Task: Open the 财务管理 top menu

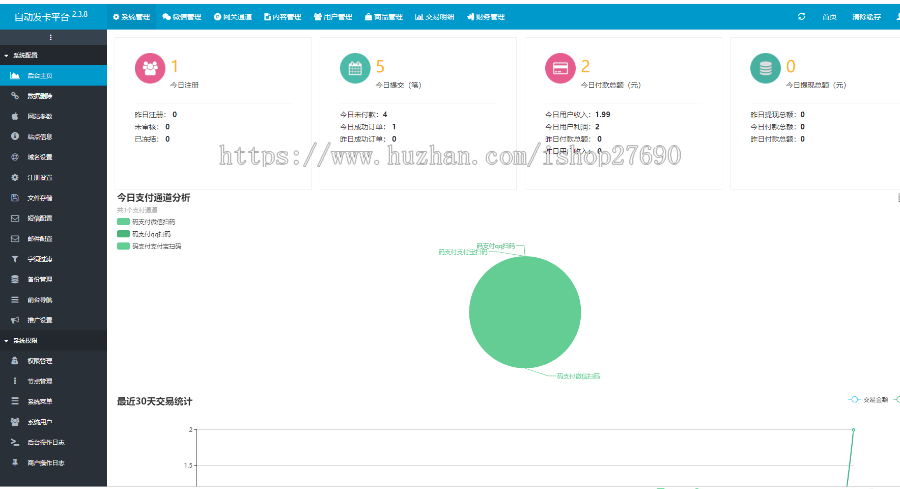Action: (x=486, y=17)
